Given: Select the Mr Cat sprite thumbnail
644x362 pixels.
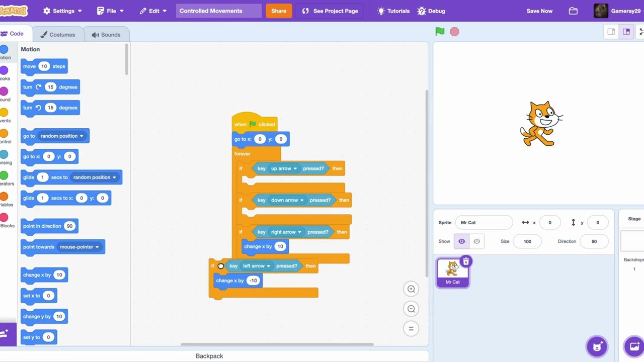Looking at the screenshot, I should pos(452,273).
